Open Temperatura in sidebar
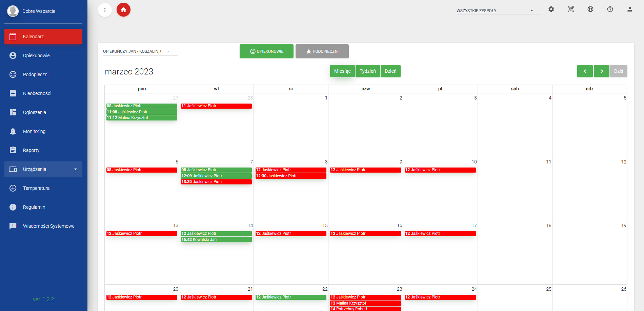Image resolution: width=644 pixels, height=311 pixels. pyautogui.click(x=43, y=188)
